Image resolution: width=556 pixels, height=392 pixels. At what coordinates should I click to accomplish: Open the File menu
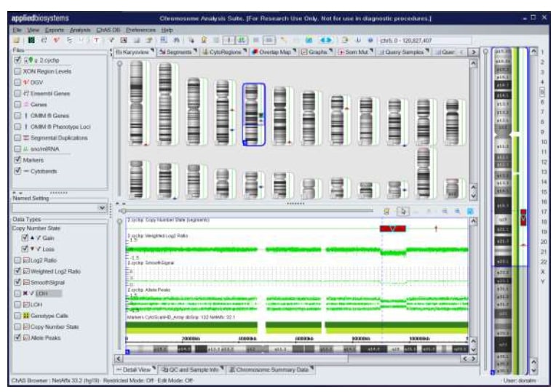tap(17, 30)
